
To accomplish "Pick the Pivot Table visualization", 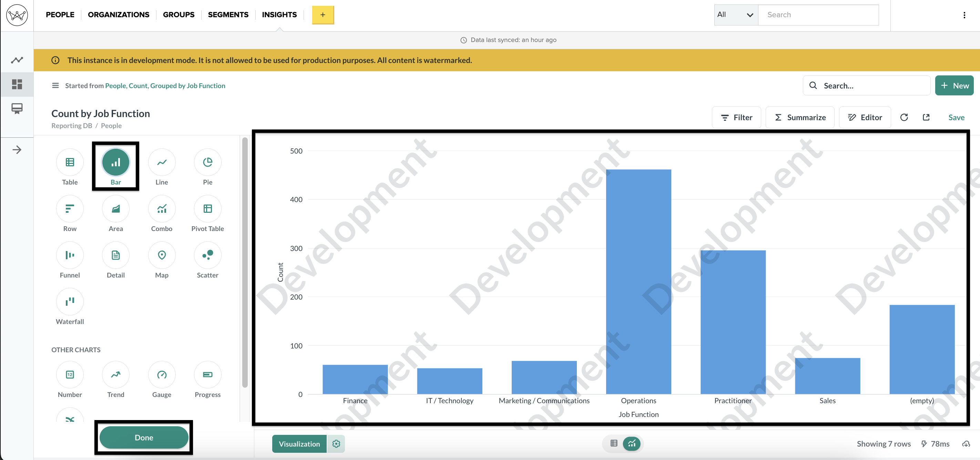I will click(x=208, y=209).
